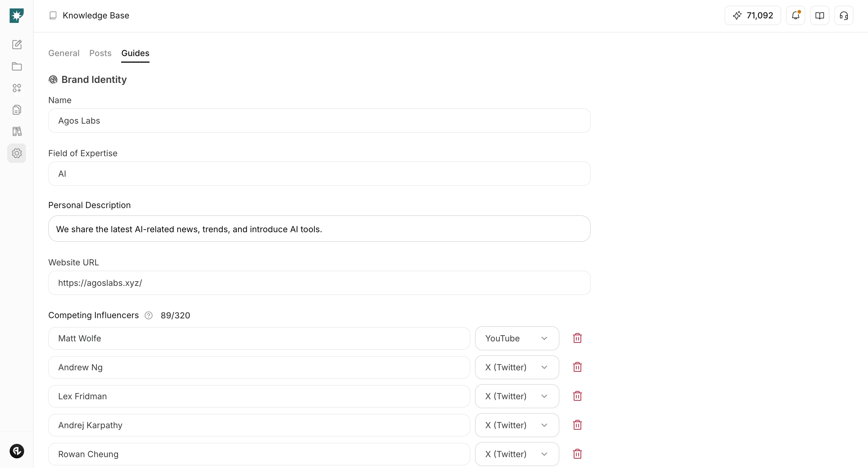Click the Rowan Cheung influencer name field
Image resolution: width=868 pixels, height=468 pixels.
(259, 454)
